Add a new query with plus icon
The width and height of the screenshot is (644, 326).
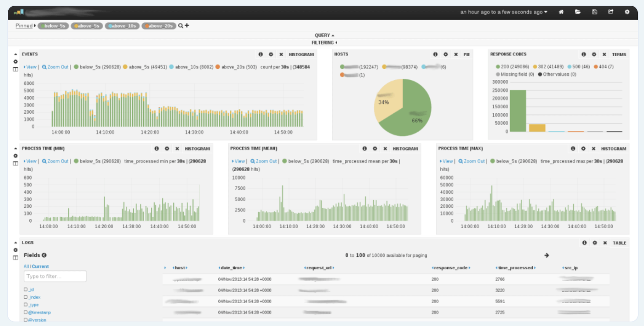(x=187, y=25)
